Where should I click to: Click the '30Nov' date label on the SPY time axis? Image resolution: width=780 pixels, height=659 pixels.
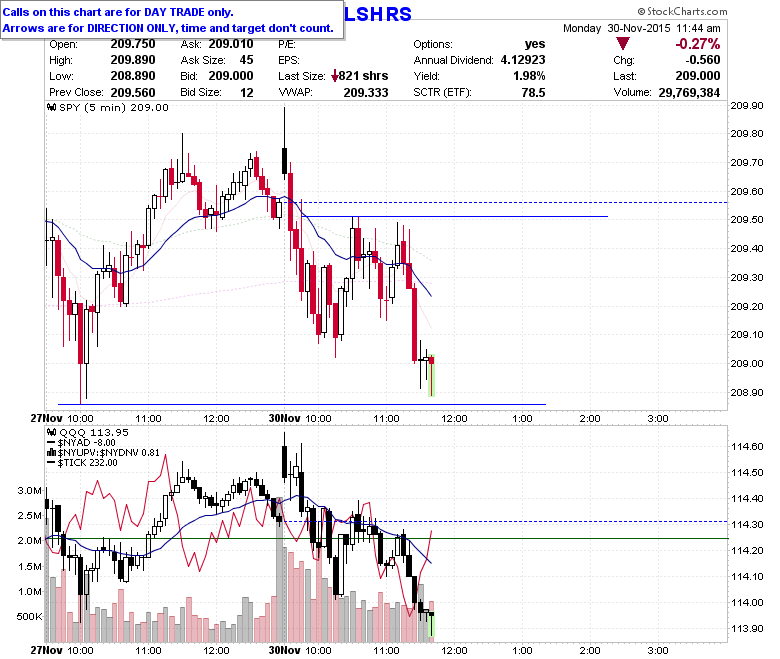pos(285,418)
